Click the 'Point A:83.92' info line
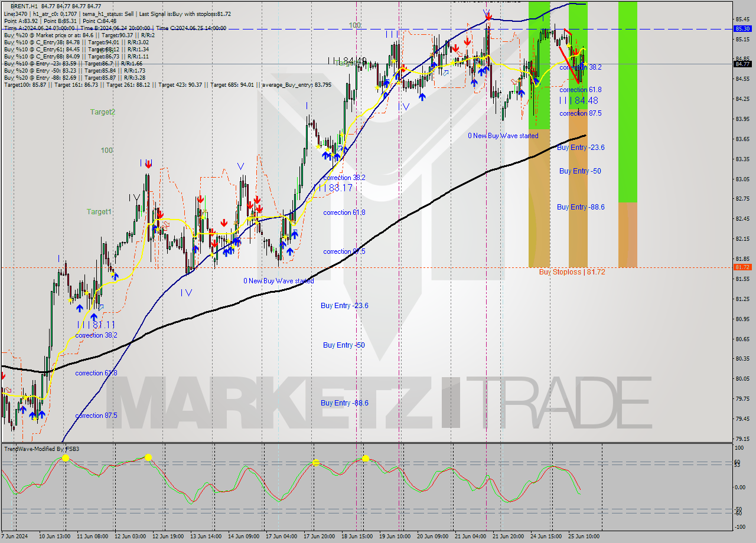Image resolution: width=756 pixels, height=543 pixels. (x=60, y=21)
